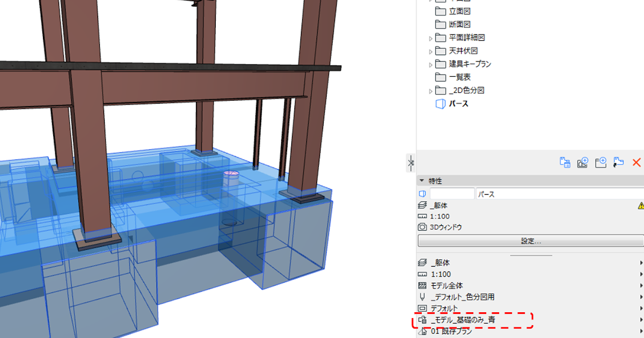The width and height of the screenshot is (644, 338).
Task: Open the partial structure display icon beside モデル全体
Action: click(423, 285)
